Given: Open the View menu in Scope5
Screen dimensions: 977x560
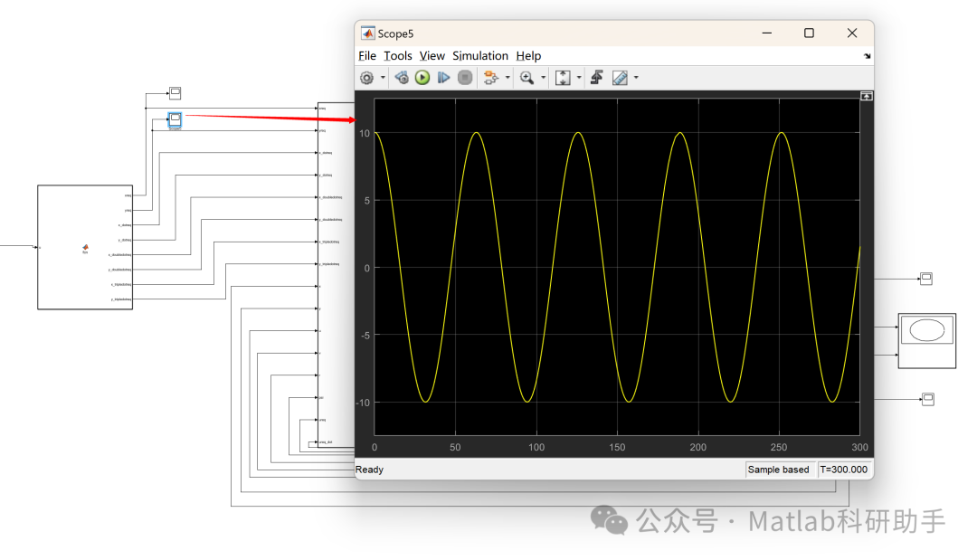Looking at the screenshot, I should pyautogui.click(x=432, y=56).
